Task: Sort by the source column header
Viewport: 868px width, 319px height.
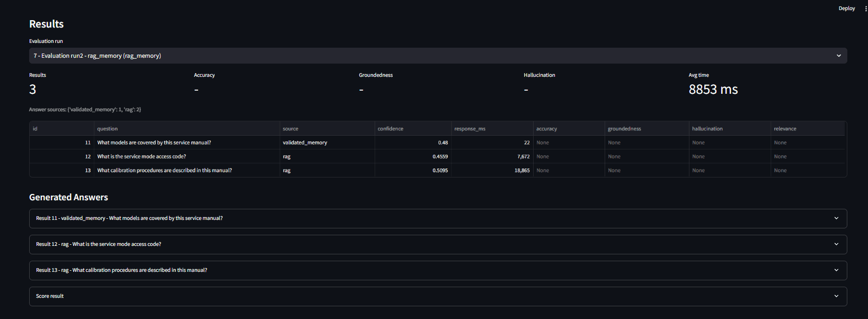Action: tap(327, 129)
